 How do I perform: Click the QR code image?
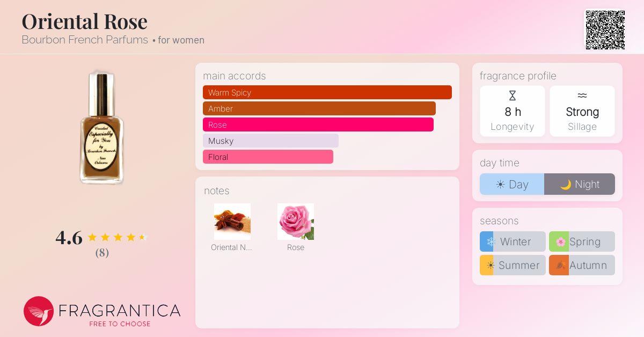[605, 30]
